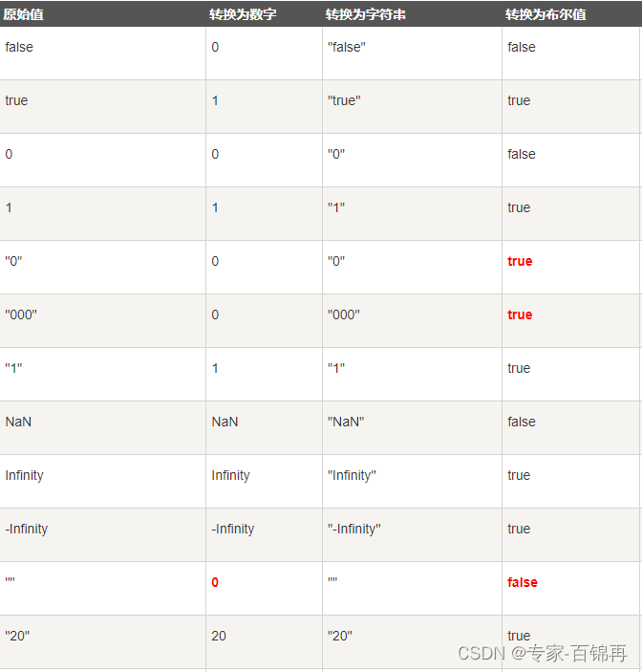Click the red 0 in the number column
Screen dimensions: 642x672
(x=215, y=582)
